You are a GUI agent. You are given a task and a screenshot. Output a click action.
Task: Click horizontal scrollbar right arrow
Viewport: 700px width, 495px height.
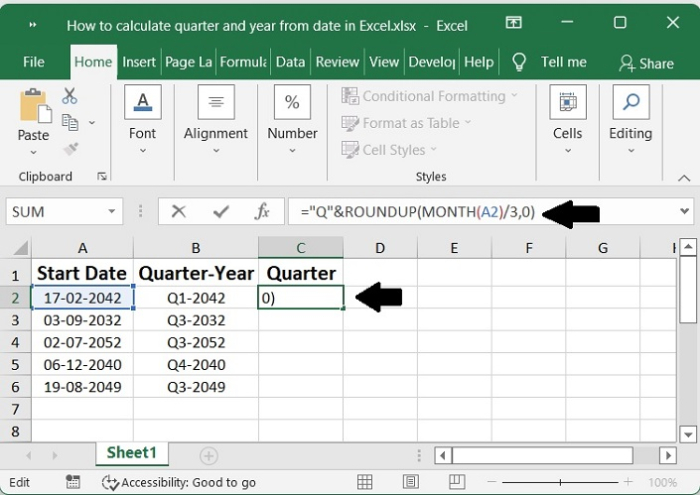click(x=668, y=456)
